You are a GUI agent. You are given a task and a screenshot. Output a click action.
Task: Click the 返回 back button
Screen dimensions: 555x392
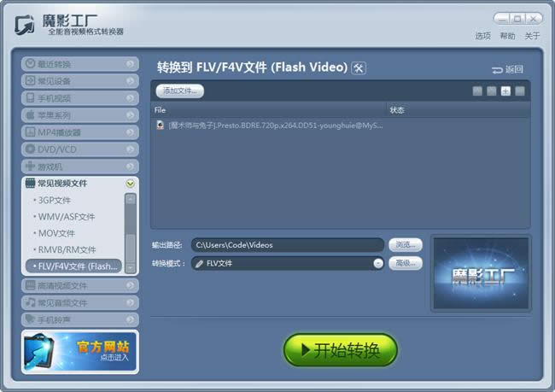[x=507, y=69]
